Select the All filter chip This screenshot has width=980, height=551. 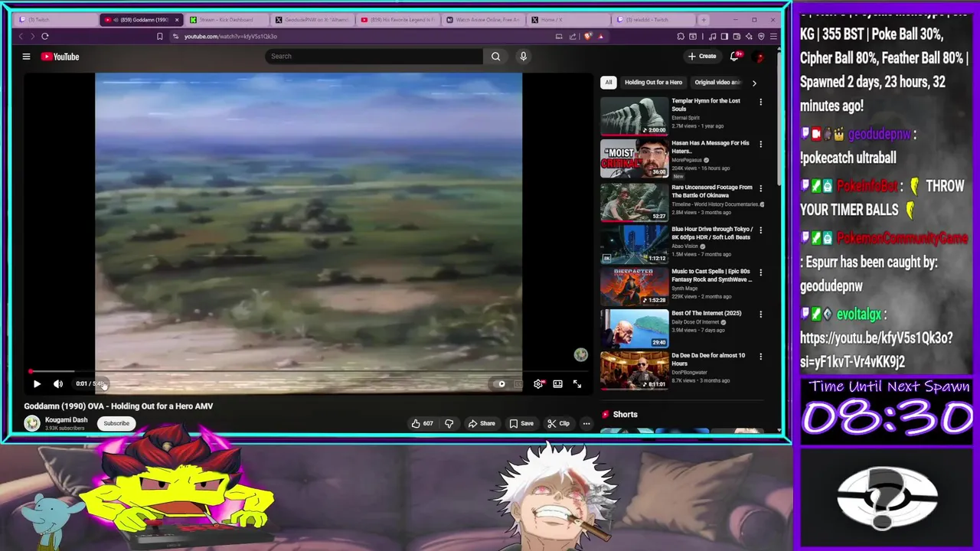(609, 83)
